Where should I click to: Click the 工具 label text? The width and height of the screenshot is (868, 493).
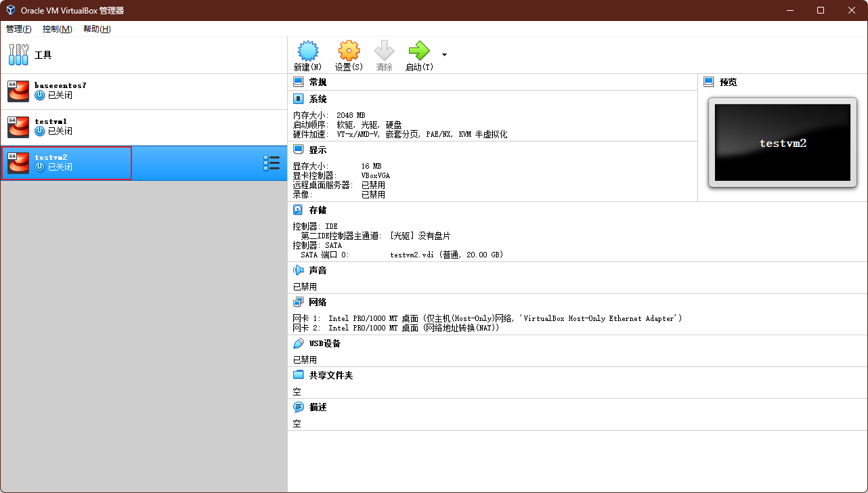pyautogui.click(x=43, y=55)
